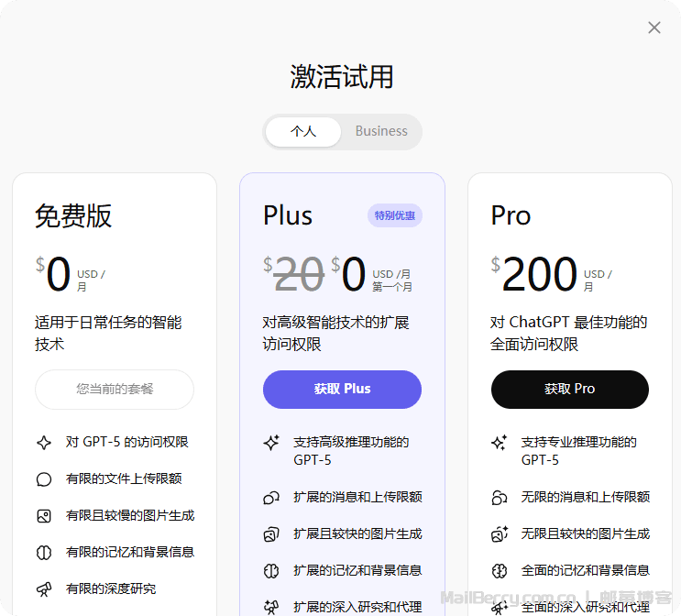Viewport: 681px width, 616px height.
Task: Click telescope icon for limited deep research
Action: click(44, 588)
